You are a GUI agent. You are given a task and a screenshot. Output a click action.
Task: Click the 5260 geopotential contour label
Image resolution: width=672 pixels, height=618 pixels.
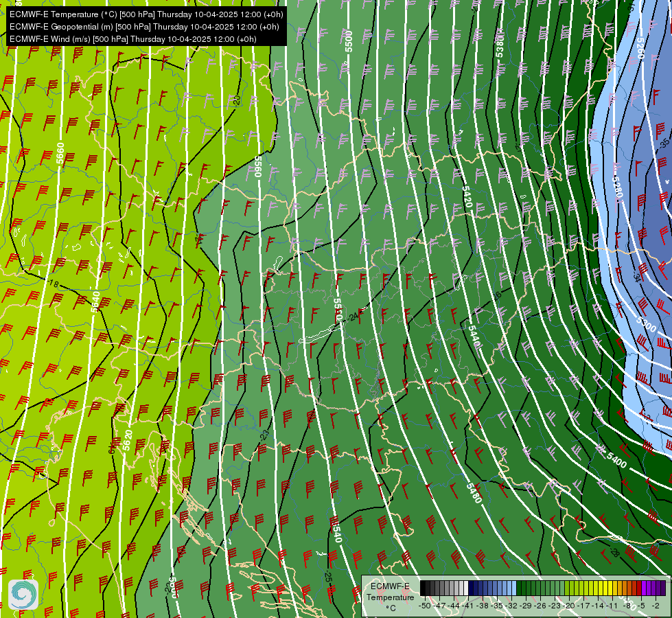640,48
